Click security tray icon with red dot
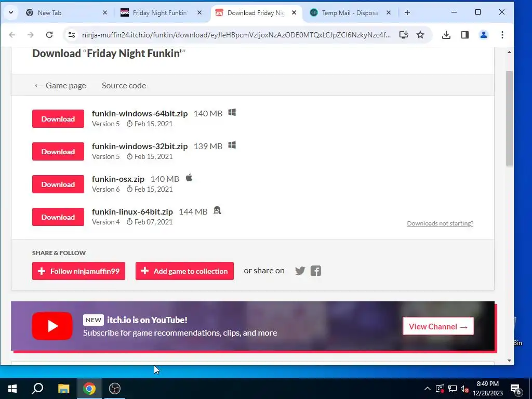This screenshot has height=399, width=532. [x=440, y=389]
